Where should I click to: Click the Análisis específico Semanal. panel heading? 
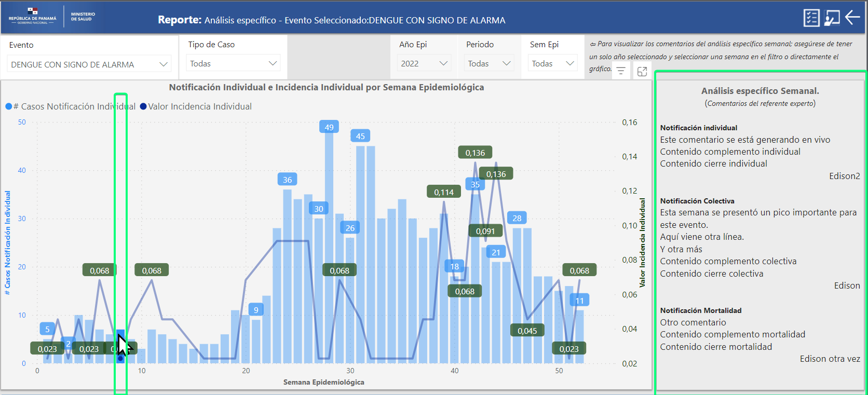point(760,91)
